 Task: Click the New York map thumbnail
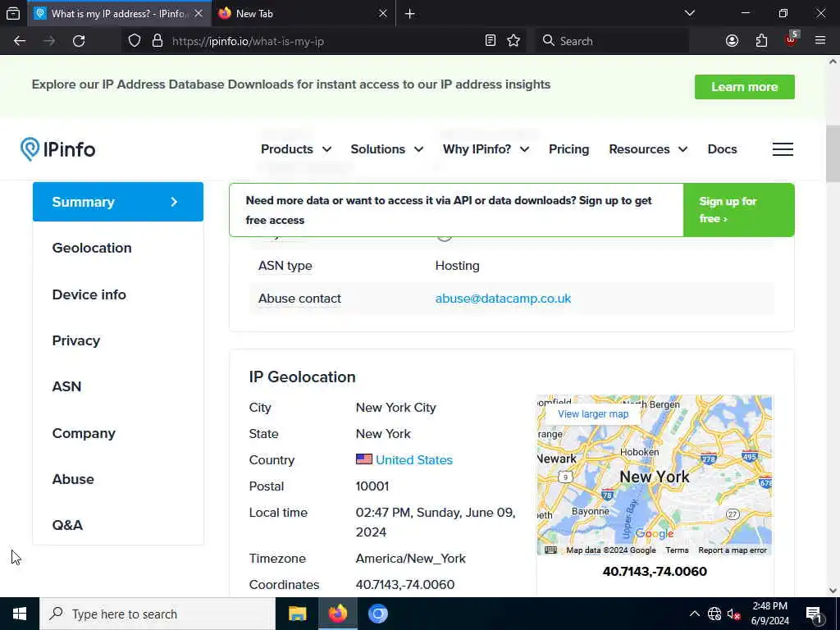pyautogui.click(x=655, y=476)
